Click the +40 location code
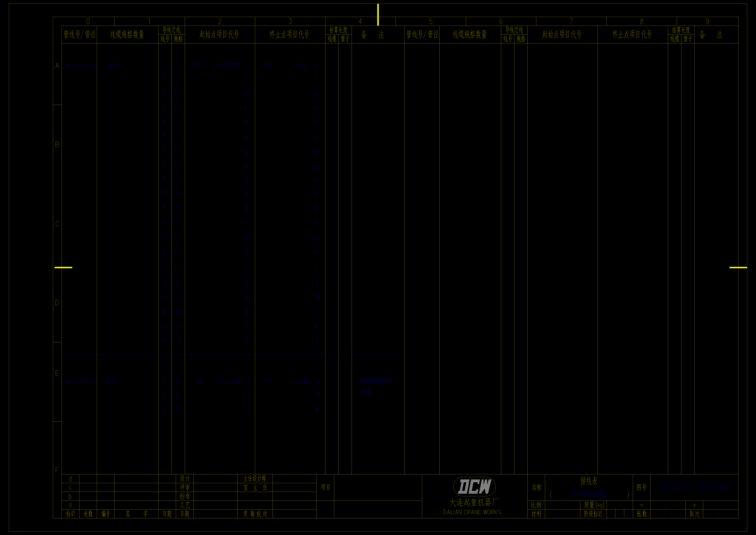Screen dimensions: 756x535 (x=267, y=65)
